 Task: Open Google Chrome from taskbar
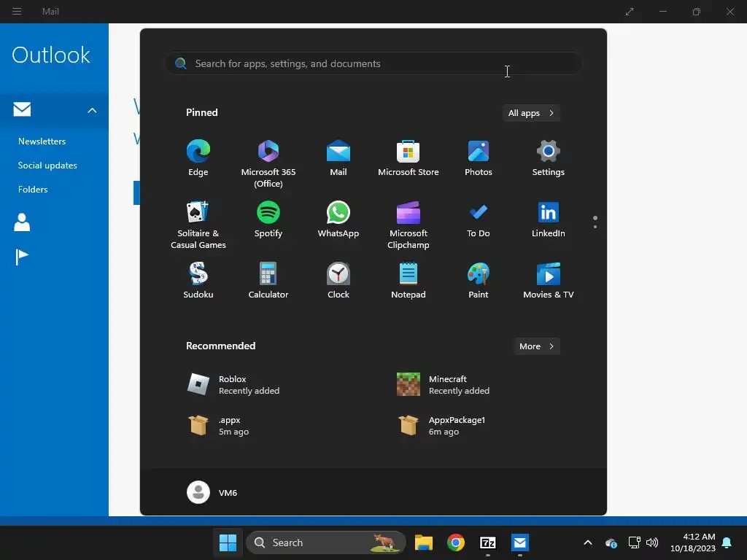456,542
